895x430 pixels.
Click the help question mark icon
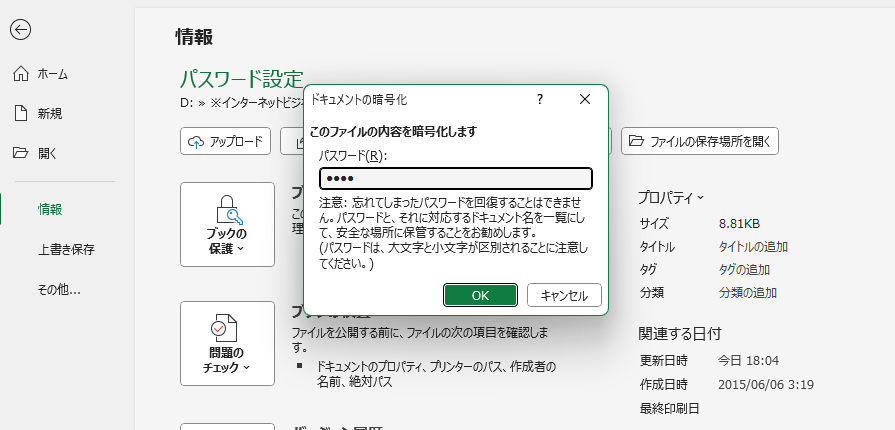(x=540, y=99)
